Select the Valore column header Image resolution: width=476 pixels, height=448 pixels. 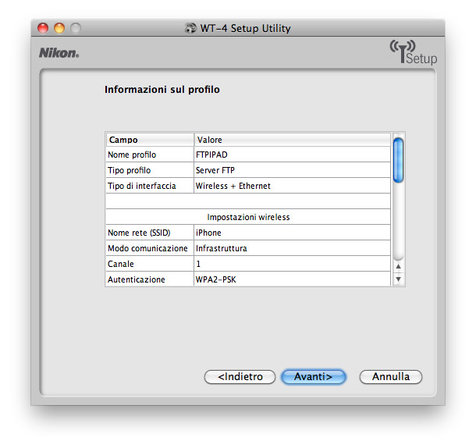point(292,140)
